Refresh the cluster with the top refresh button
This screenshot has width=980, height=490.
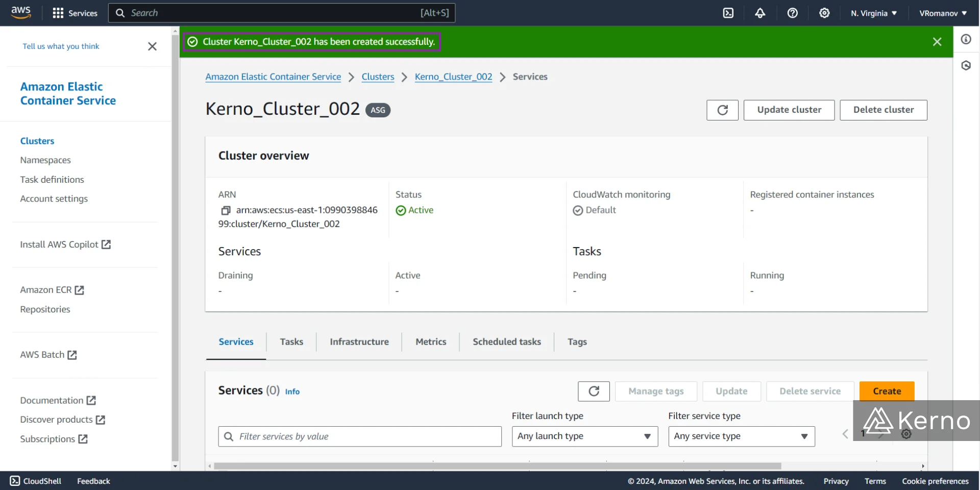[x=722, y=110]
